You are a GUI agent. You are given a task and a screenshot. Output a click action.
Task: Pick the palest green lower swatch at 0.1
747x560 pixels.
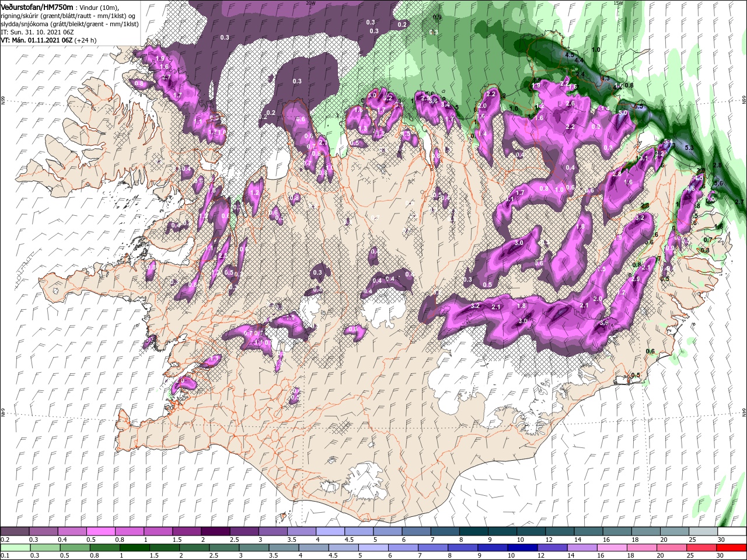point(16,547)
